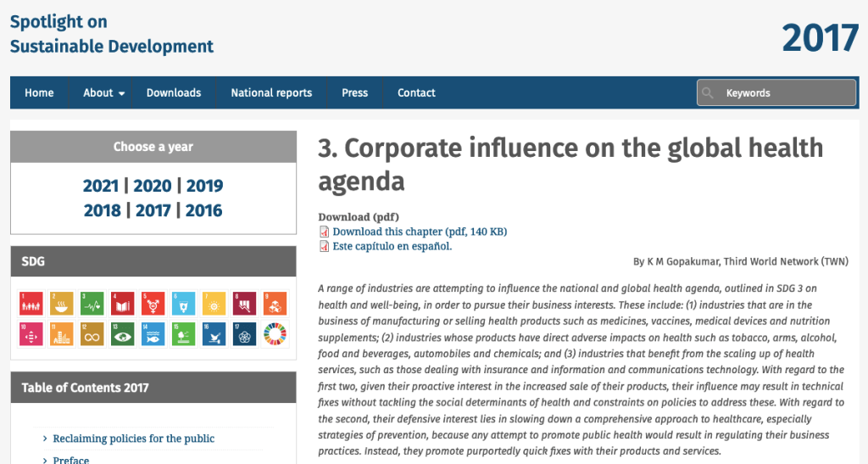
Task: Choose year 2021 in sidebar
Action: click(x=101, y=186)
